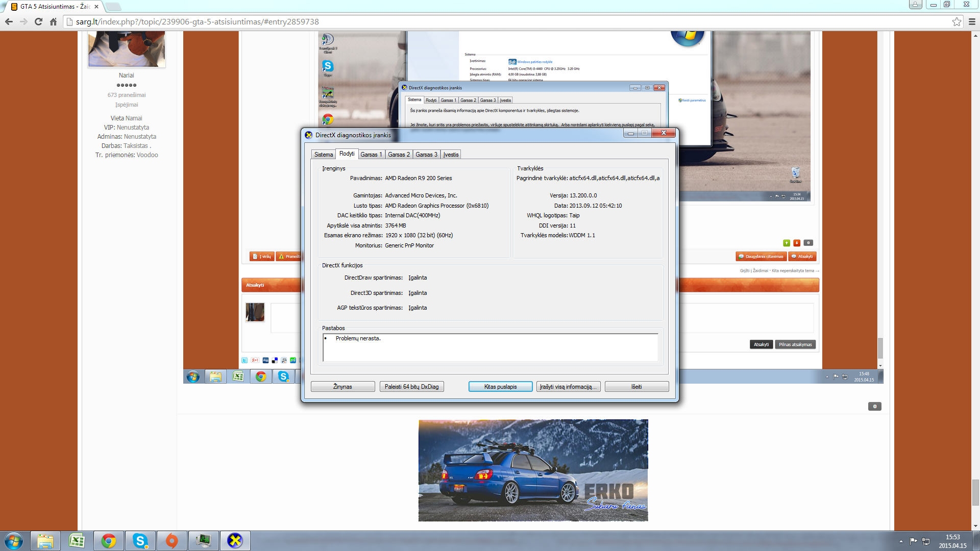
Task: Click the Į viršų forum button
Action: (x=262, y=257)
